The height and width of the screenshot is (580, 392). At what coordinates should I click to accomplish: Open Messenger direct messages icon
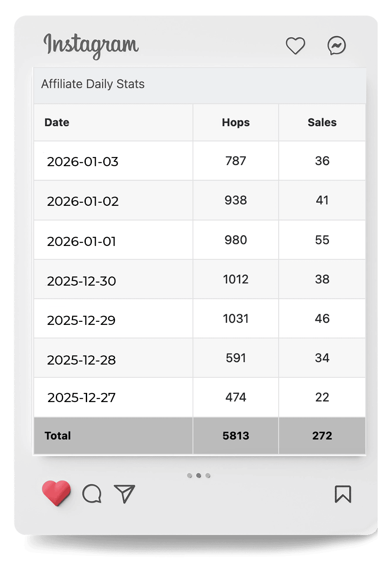tap(337, 46)
